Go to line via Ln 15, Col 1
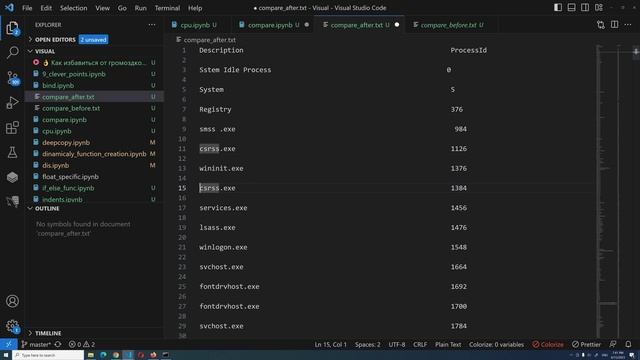640x360 pixels. [330, 344]
